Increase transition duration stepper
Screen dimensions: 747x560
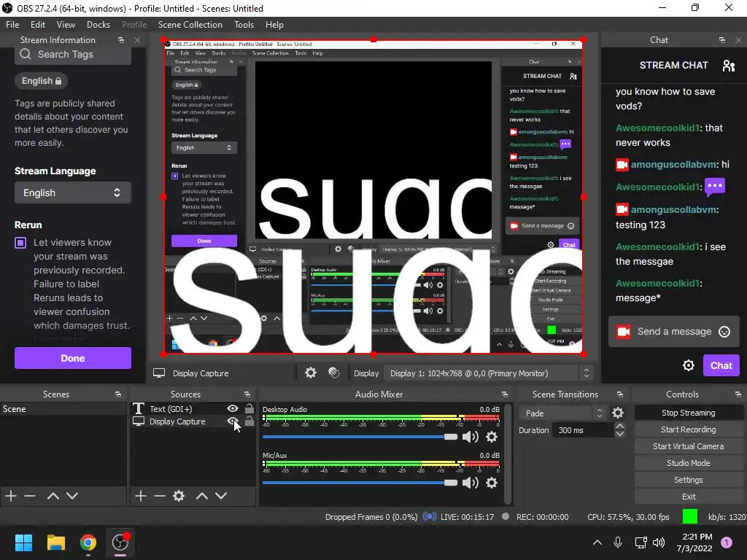[619, 426]
